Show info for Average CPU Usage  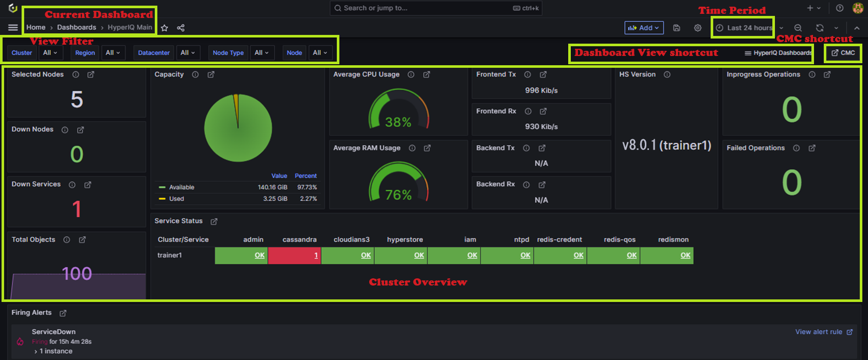click(x=411, y=74)
